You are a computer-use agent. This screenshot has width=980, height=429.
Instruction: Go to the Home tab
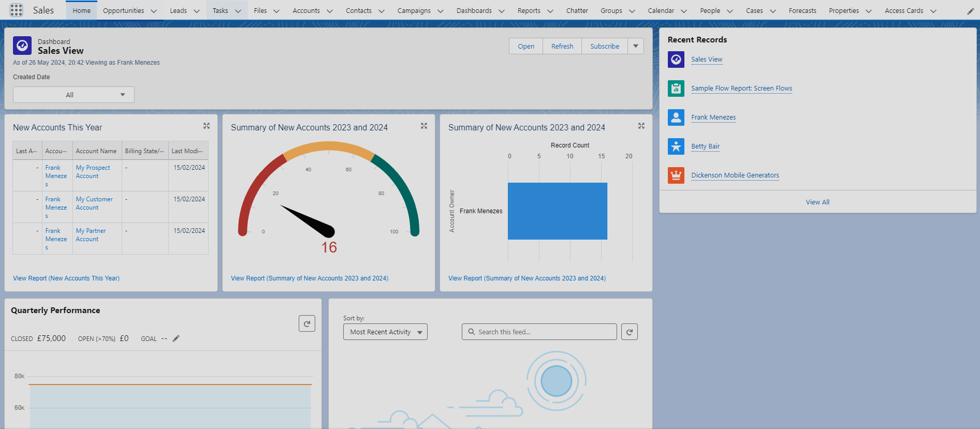pos(81,10)
